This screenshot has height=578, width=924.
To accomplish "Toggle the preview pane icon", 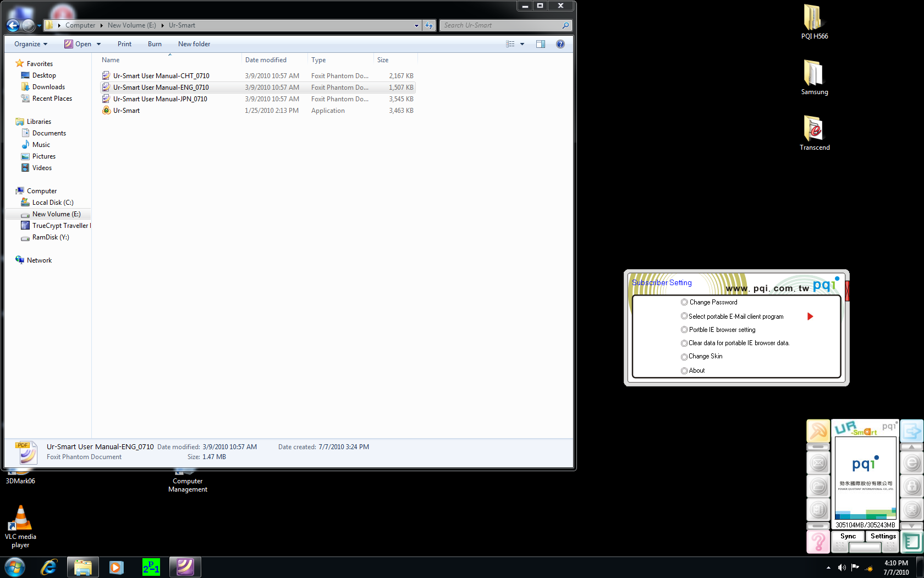I will [541, 44].
